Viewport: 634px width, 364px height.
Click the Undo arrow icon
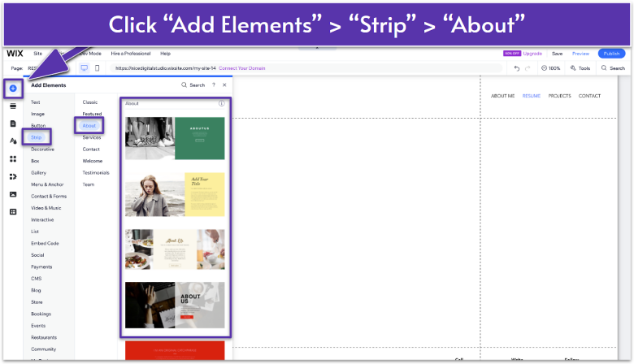click(x=517, y=68)
